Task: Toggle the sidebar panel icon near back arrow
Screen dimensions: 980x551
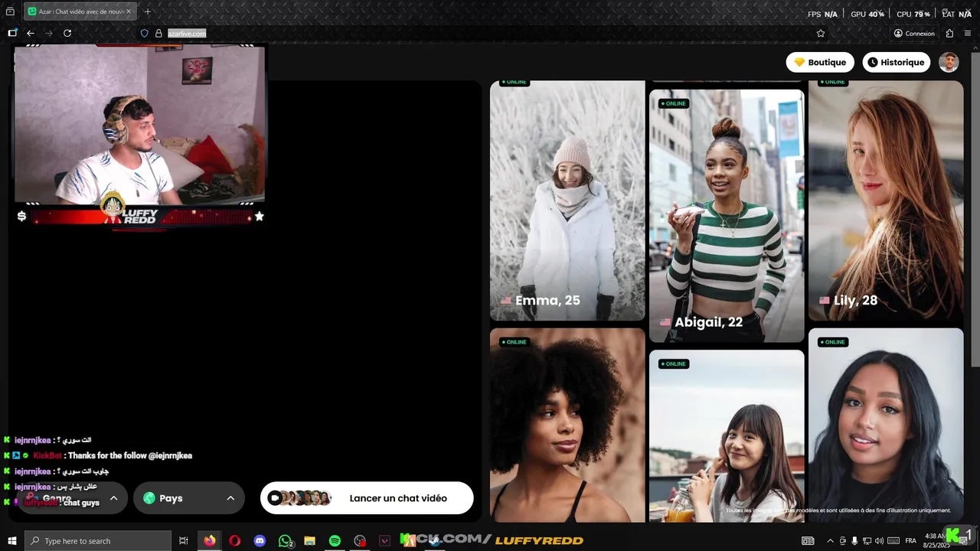Action: (x=12, y=34)
